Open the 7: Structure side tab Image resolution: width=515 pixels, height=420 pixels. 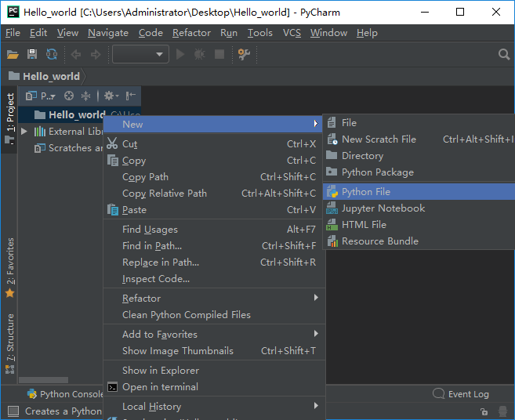click(x=10, y=343)
